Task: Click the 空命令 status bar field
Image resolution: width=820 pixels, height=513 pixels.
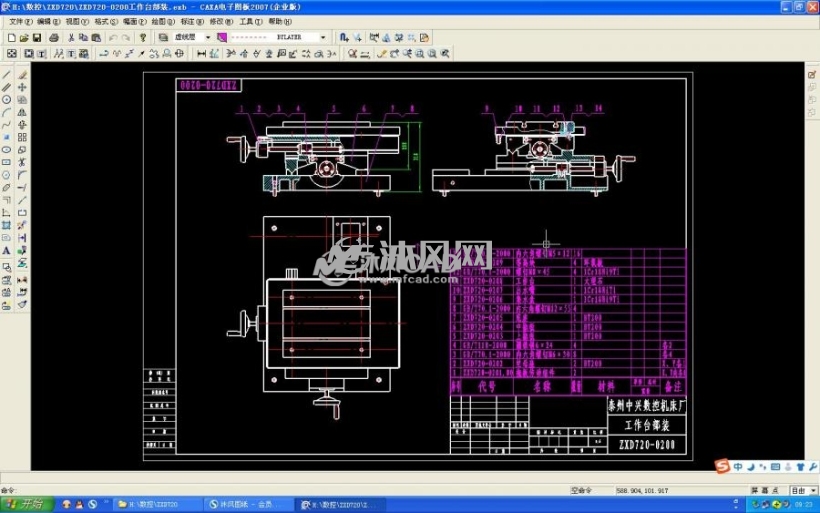Action: coord(589,491)
